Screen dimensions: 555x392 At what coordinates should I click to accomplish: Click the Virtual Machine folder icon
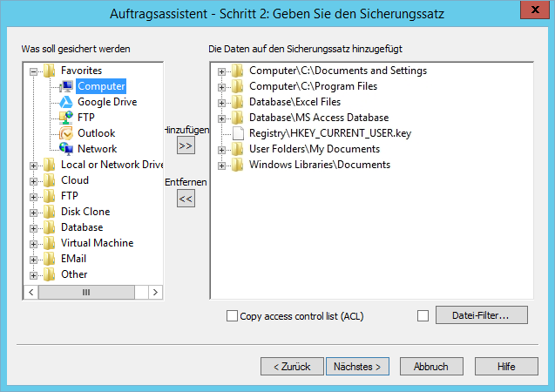tap(50, 243)
